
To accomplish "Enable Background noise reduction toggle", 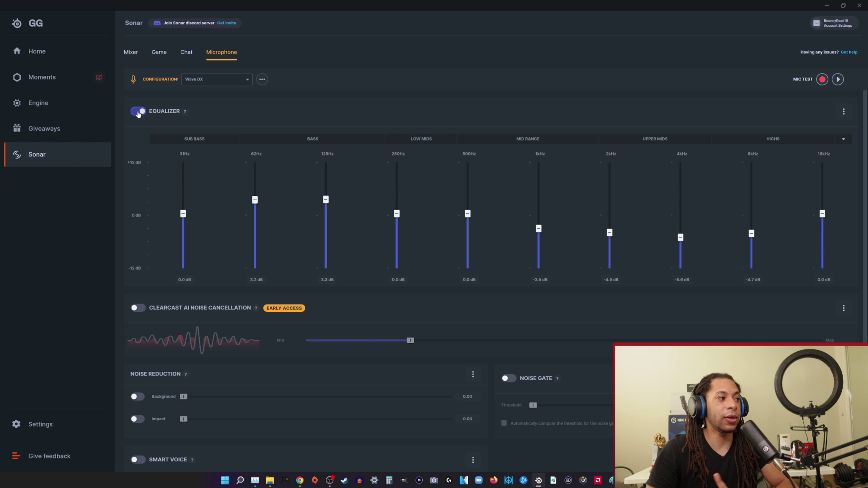I will point(137,396).
